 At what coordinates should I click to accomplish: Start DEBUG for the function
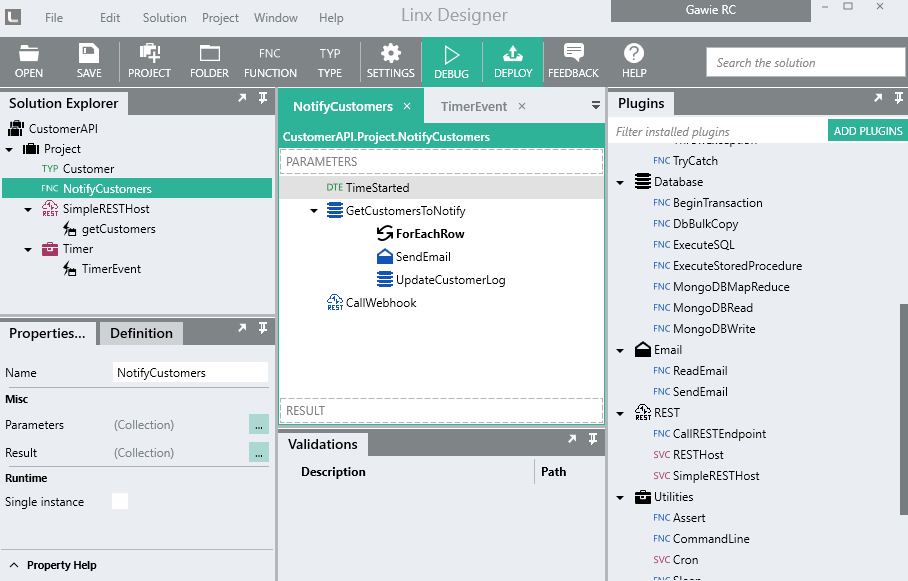(x=452, y=62)
